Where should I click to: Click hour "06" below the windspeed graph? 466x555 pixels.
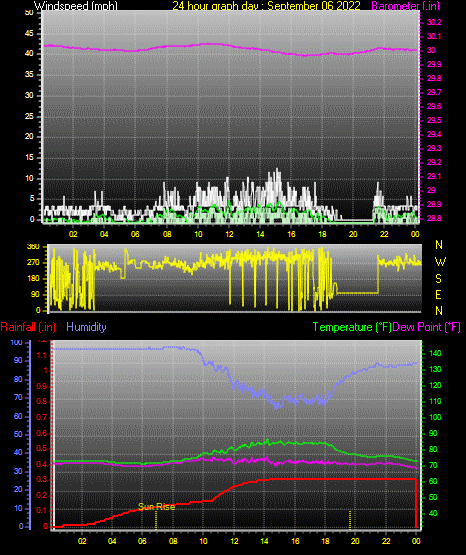pos(135,234)
